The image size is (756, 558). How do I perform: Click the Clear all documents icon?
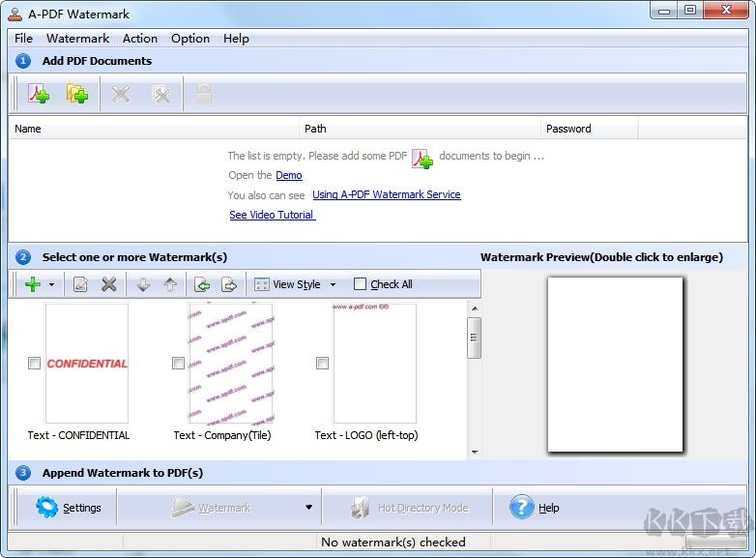161,94
